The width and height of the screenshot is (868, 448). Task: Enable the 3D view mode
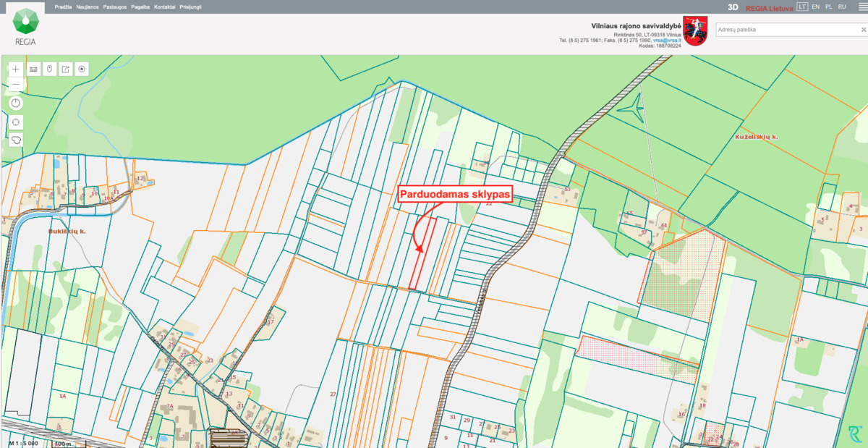pos(733,7)
